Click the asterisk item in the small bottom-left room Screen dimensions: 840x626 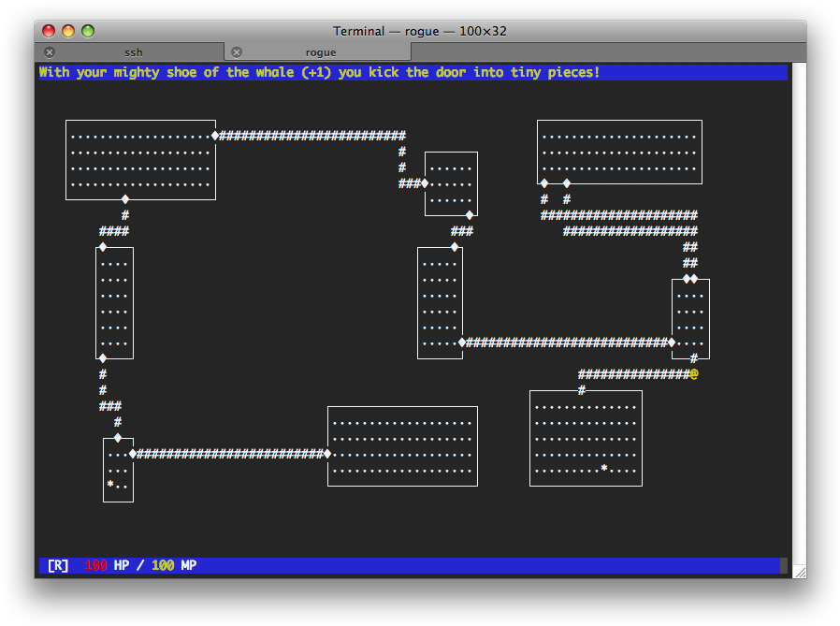point(110,484)
